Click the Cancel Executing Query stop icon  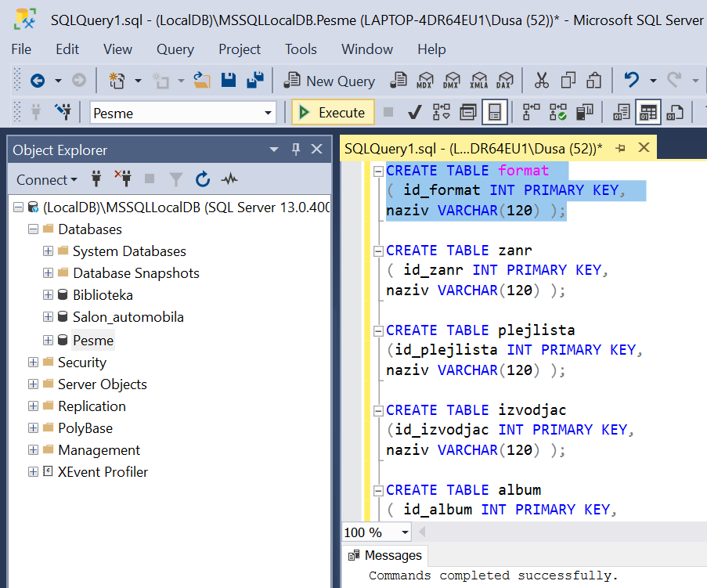(x=388, y=112)
